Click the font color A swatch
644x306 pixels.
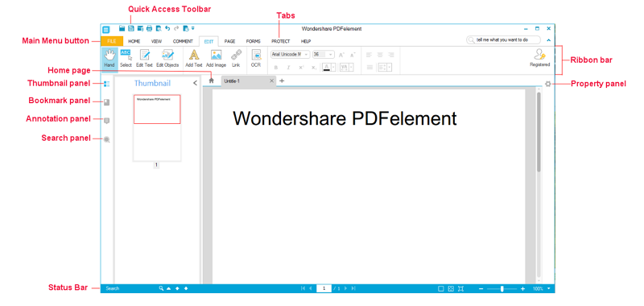pos(327,68)
